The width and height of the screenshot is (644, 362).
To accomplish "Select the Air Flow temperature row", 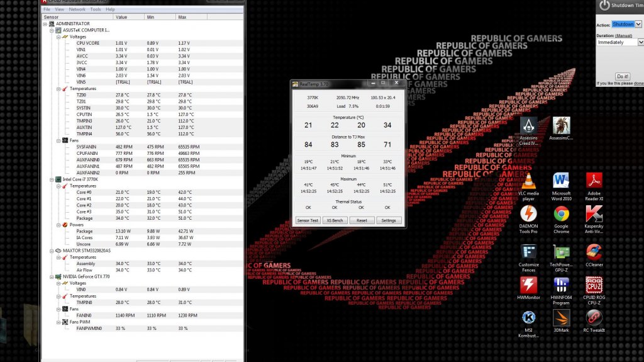I will pyautogui.click(x=143, y=270).
